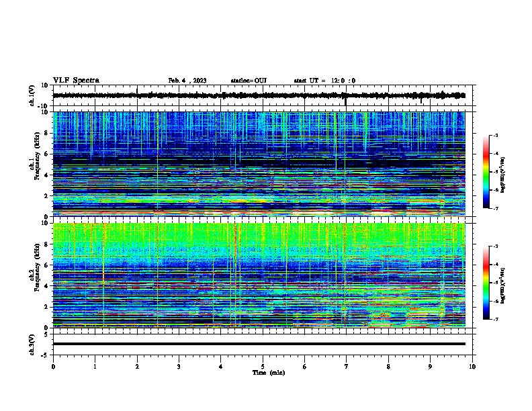This screenshot has width=532, height=411.
Task: Click time axis tick label "9"
Action: [430, 367]
